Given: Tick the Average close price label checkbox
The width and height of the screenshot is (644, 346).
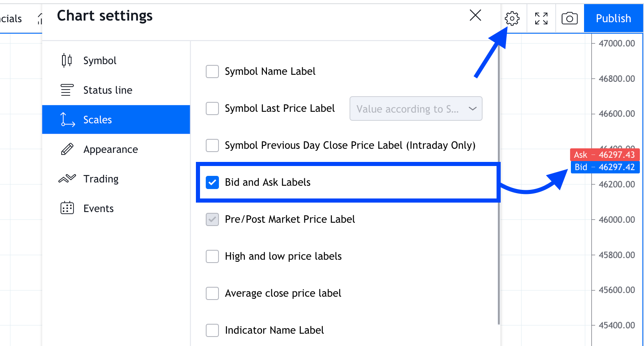Looking at the screenshot, I should pos(212,293).
